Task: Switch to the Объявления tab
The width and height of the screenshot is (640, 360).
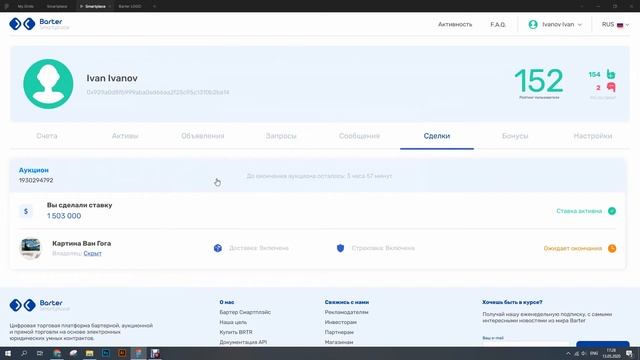Action: tap(203, 136)
